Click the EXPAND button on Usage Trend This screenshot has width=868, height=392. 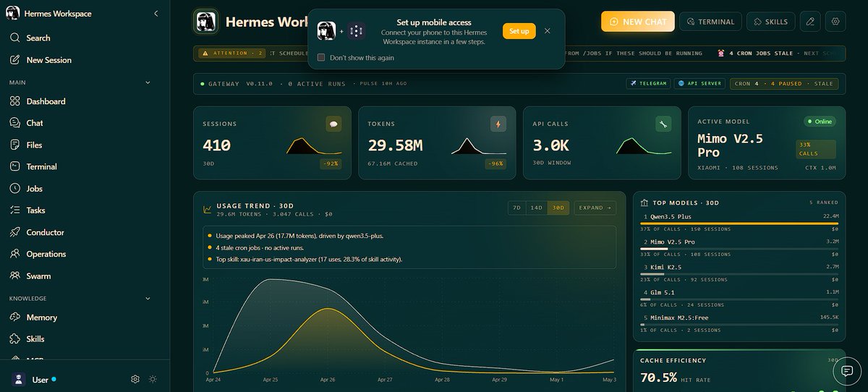[595, 208]
